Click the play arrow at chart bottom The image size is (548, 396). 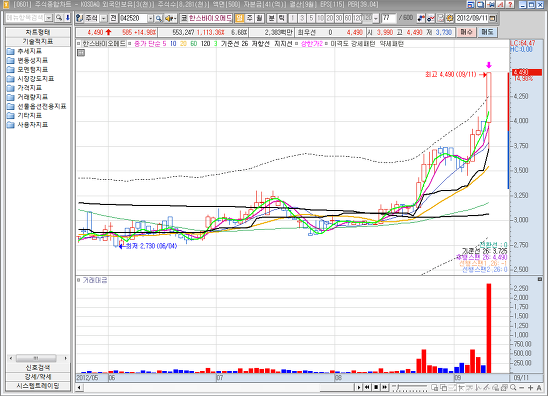coord(359,387)
